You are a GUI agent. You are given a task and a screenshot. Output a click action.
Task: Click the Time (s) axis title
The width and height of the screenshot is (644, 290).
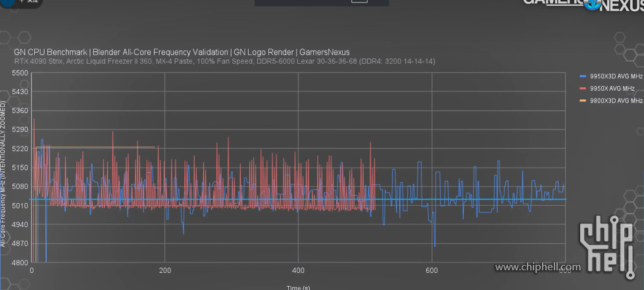pos(298,287)
